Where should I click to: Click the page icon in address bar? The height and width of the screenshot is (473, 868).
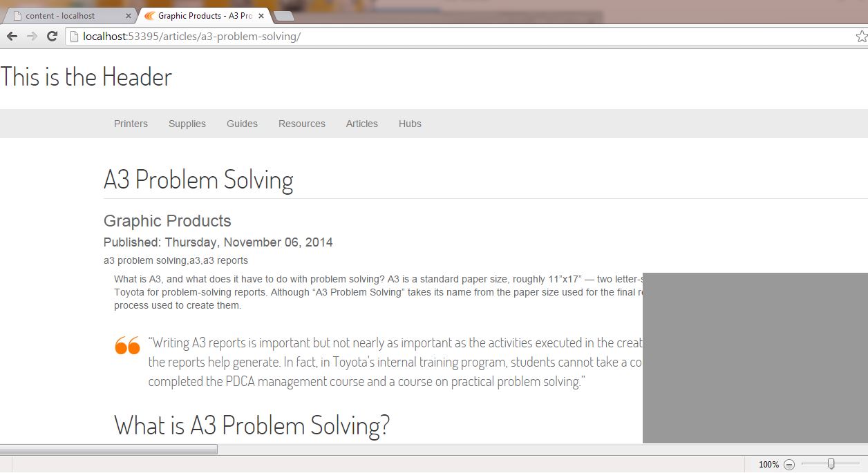tap(74, 37)
